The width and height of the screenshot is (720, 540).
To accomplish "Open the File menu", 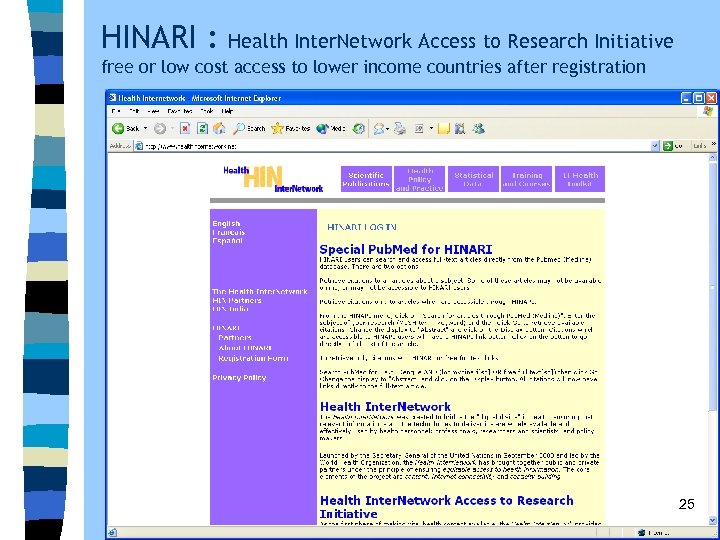I will click(116, 111).
